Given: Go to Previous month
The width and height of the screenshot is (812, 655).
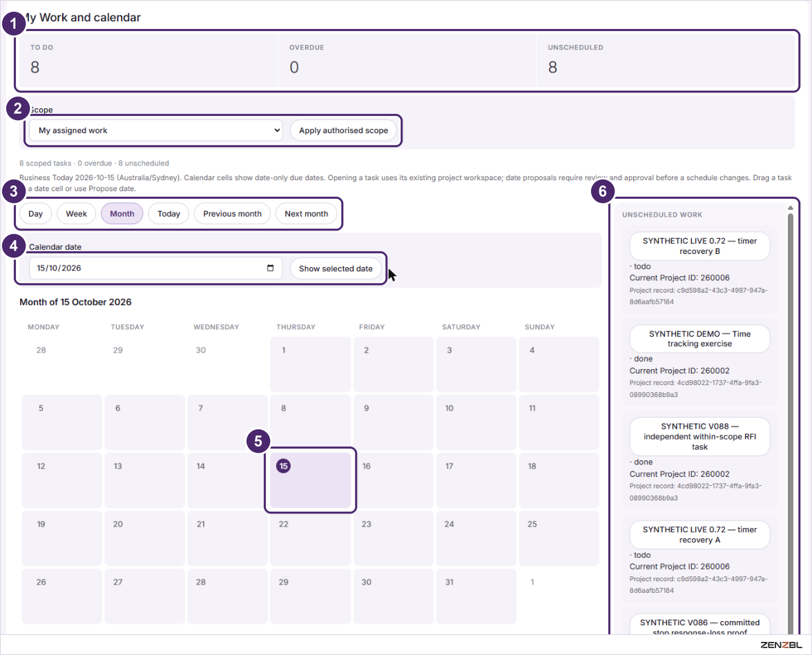Looking at the screenshot, I should [x=232, y=213].
